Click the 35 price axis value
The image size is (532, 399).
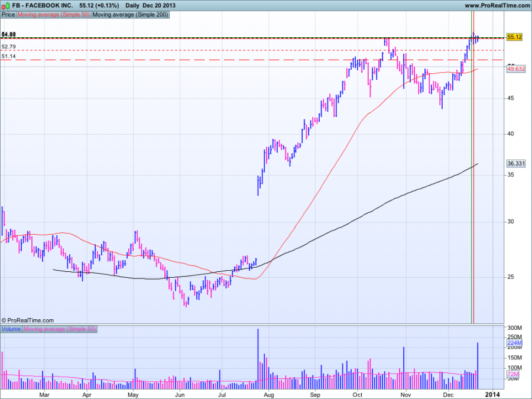click(511, 175)
